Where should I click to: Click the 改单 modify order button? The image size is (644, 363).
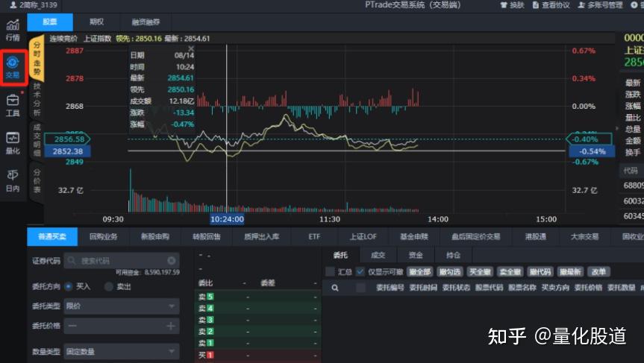598,271
